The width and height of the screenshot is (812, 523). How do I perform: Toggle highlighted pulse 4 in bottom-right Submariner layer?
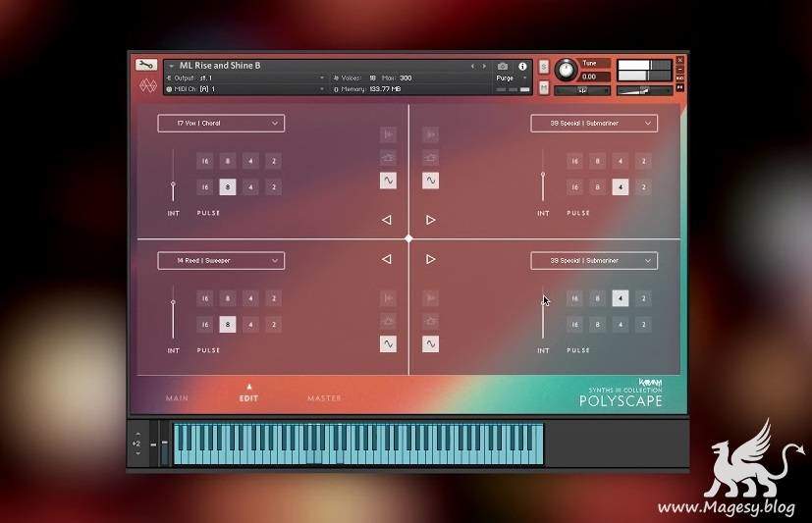pyautogui.click(x=621, y=298)
